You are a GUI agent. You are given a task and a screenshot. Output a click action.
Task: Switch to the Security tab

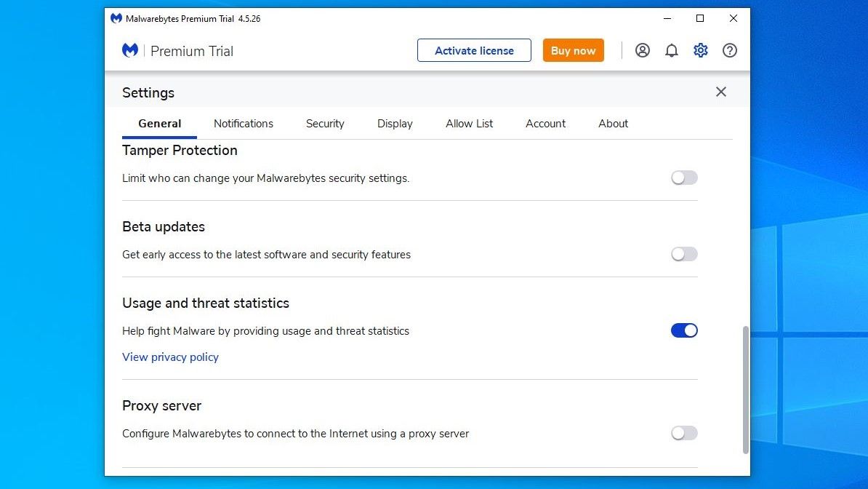(x=325, y=124)
